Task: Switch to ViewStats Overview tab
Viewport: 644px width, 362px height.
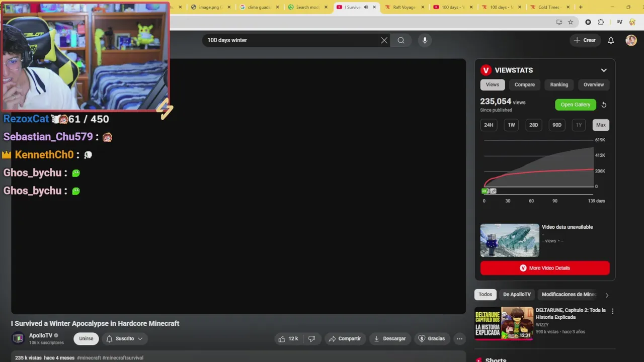Action: click(x=594, y=84)
